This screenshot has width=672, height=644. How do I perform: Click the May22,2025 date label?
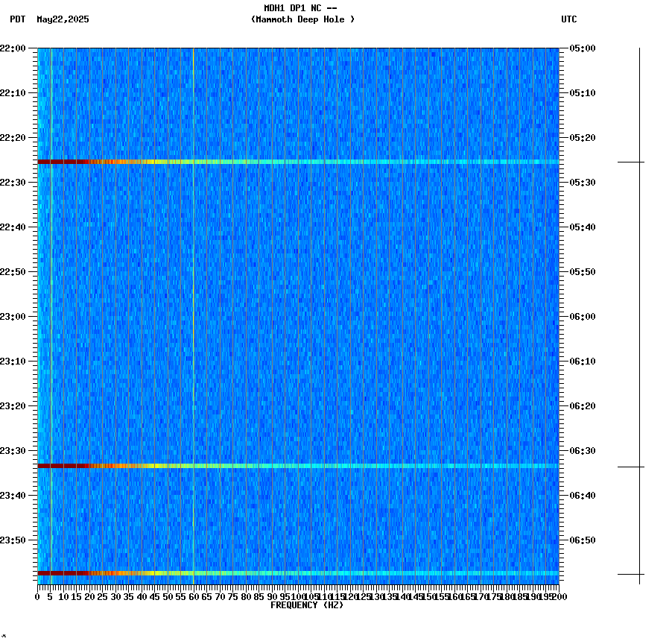tap(63, 20)
